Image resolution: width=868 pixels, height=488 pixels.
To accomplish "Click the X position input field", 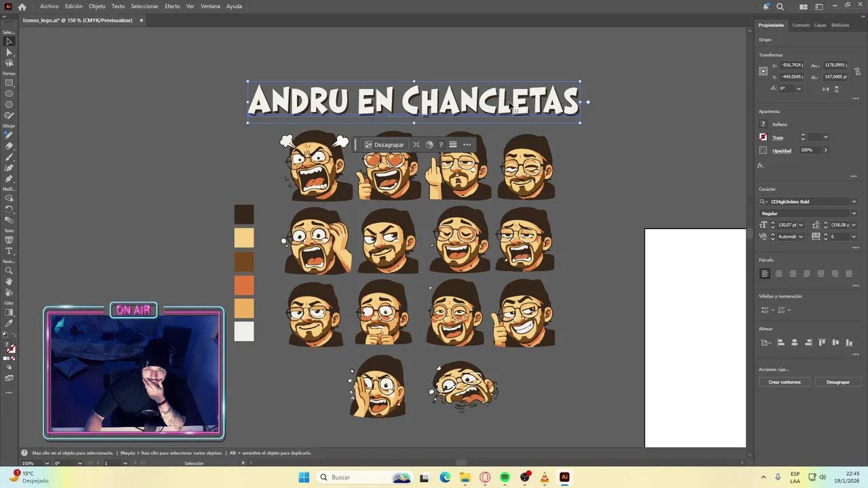I will pos(791,65).
